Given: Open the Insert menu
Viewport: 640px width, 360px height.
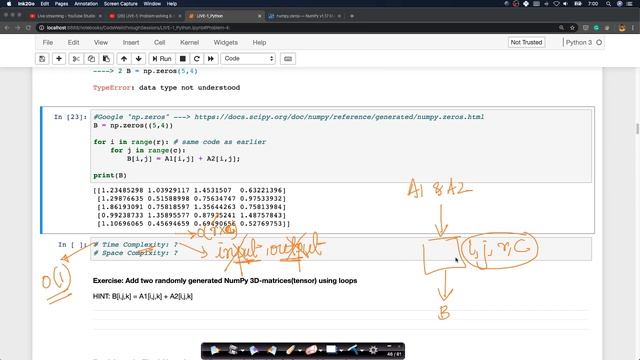Looking at the screenshot, I should click(x=131, y=42).
